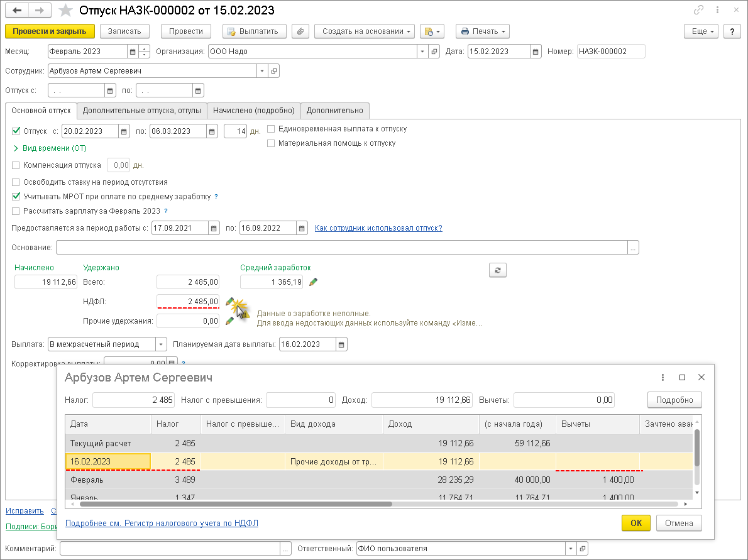Expand the Ответственный dropdown list
The height and width of the screenshot is (560, 748).
tap(571, 549)
